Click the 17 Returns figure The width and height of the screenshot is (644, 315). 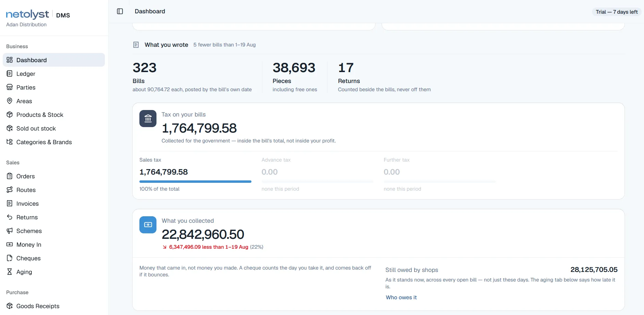[346, 68]
